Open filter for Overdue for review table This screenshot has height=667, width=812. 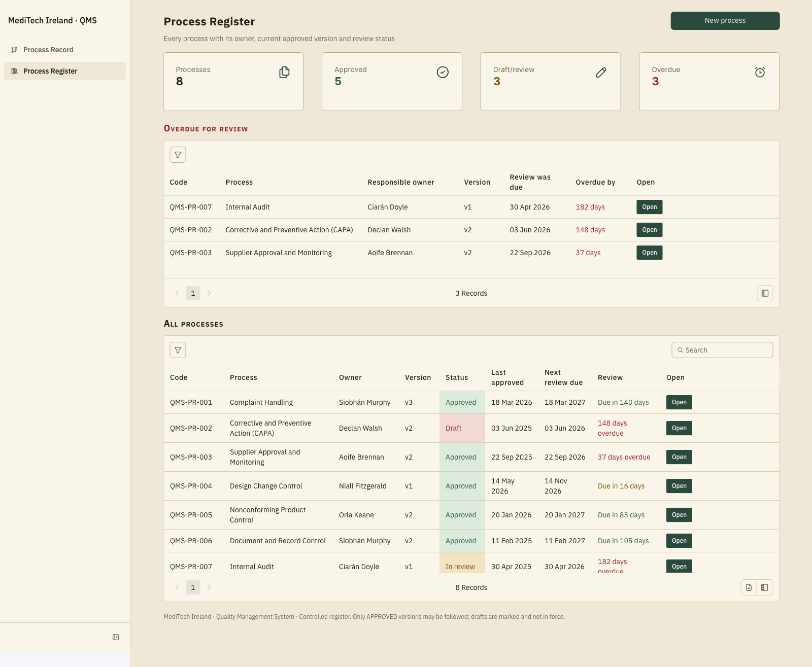click(178, 155)
